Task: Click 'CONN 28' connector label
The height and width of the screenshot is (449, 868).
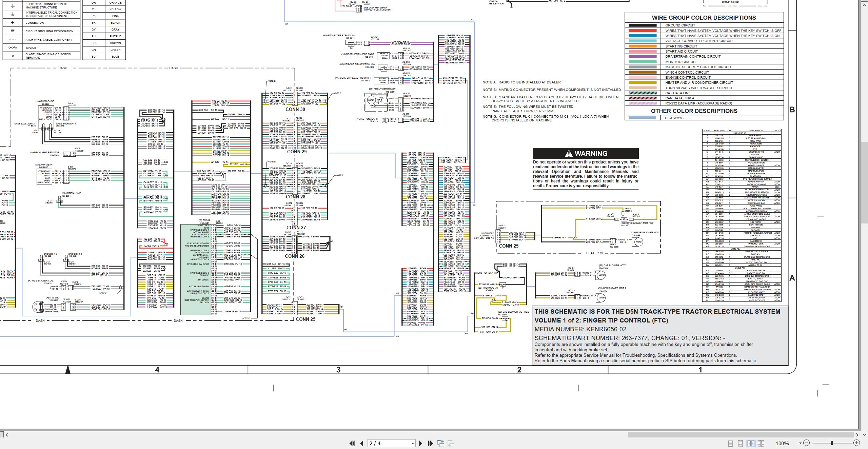Action: [295, 197]
